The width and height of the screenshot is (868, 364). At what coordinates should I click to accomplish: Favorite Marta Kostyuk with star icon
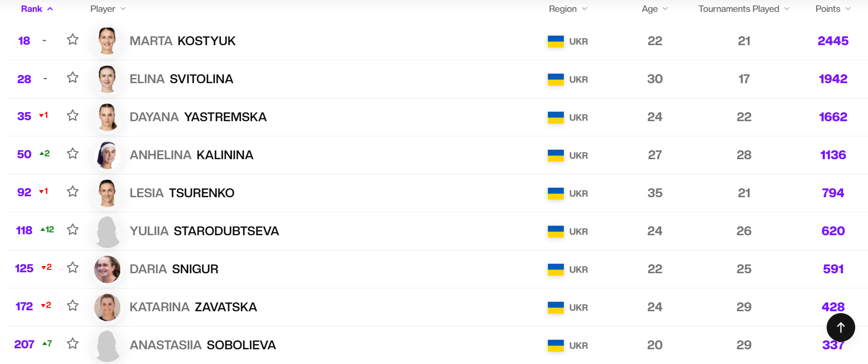point(73,39)
